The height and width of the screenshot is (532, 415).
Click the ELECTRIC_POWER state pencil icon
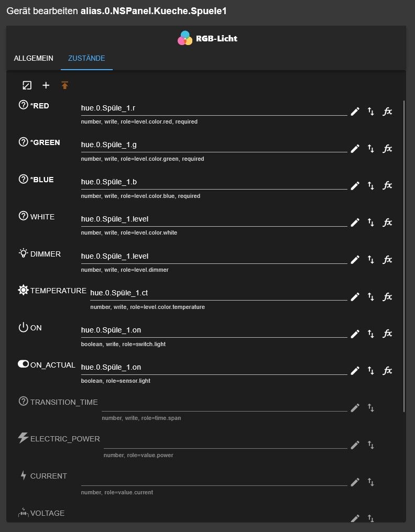click(x=355, y=445)
